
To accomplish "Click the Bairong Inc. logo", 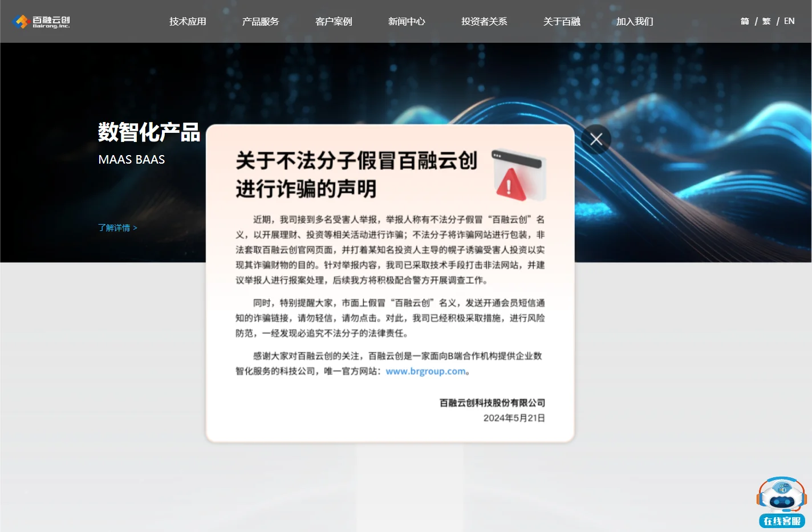I will tap(41, 22).
